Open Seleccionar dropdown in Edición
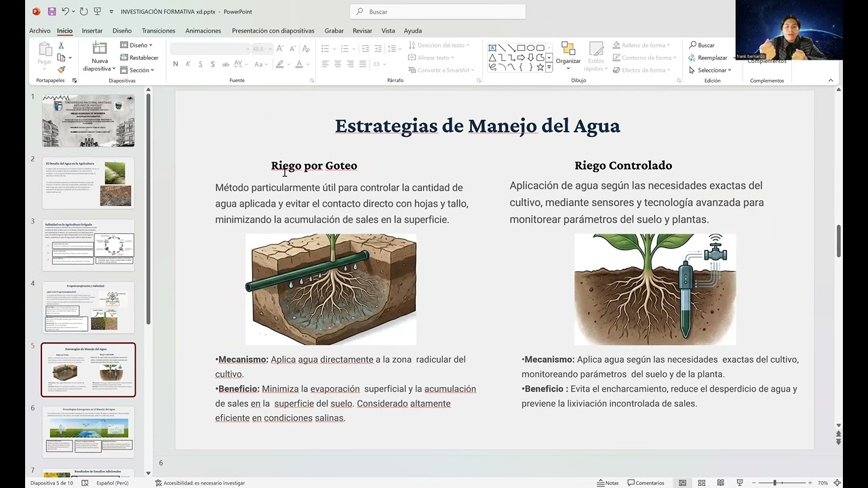868x488 pixels. click(x=710, y=70)
